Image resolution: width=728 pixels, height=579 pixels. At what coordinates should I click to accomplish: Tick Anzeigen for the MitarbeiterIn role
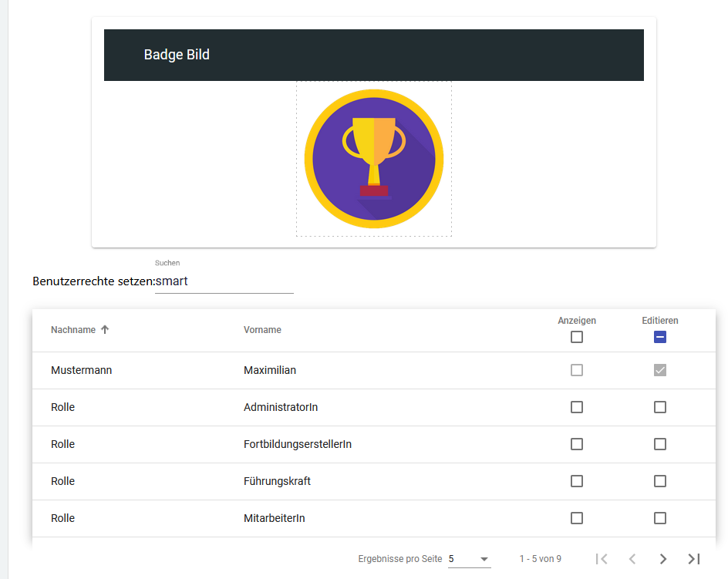coord(577,518)
